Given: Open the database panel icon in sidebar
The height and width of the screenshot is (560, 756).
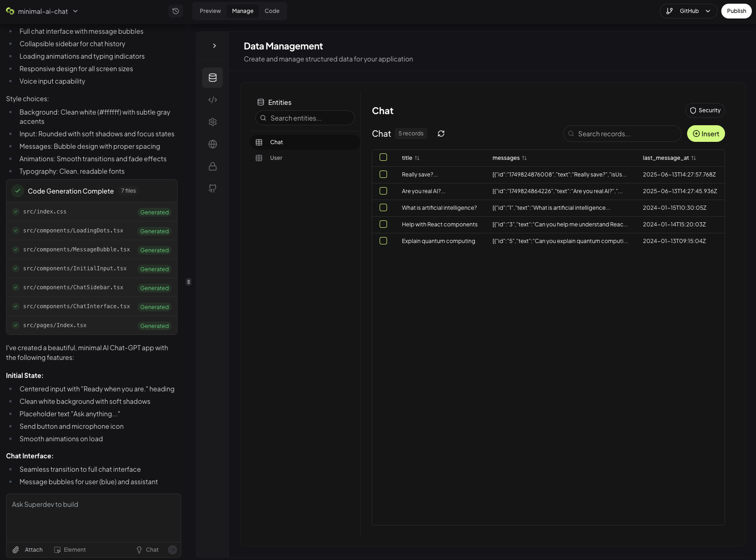Looking at the screenshot, I should point(213,78).
